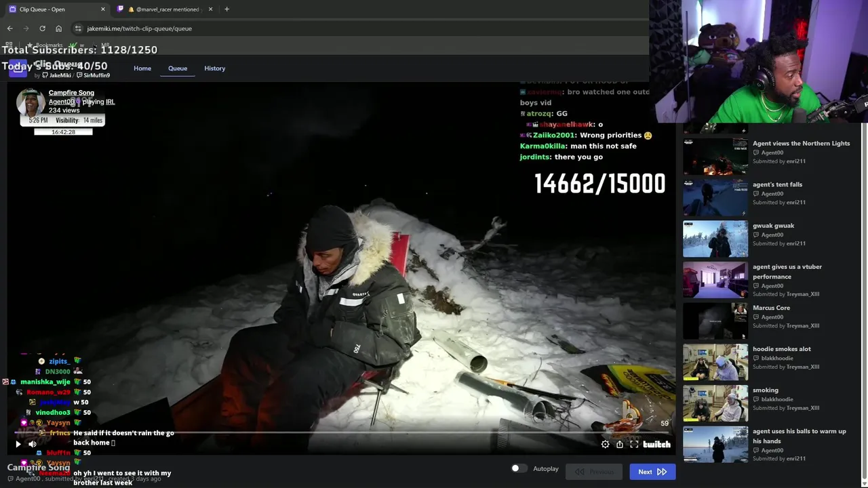Select the gwuak gwuak clip thumbnail

click(x=715, y=239)
